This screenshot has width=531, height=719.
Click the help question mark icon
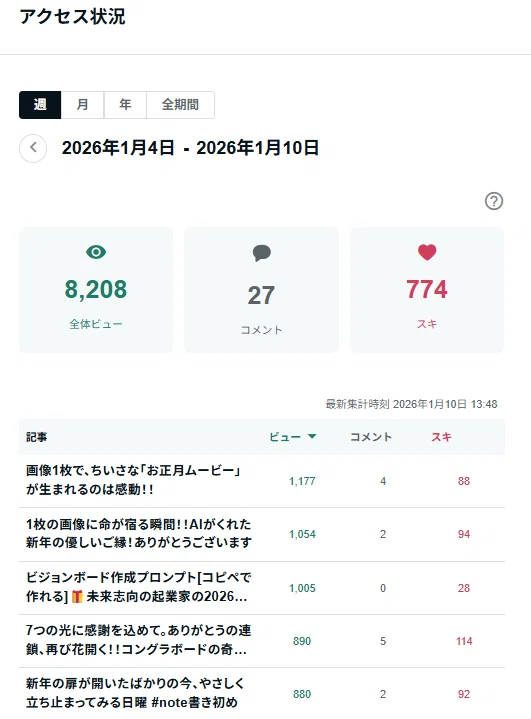coord(494,201)
